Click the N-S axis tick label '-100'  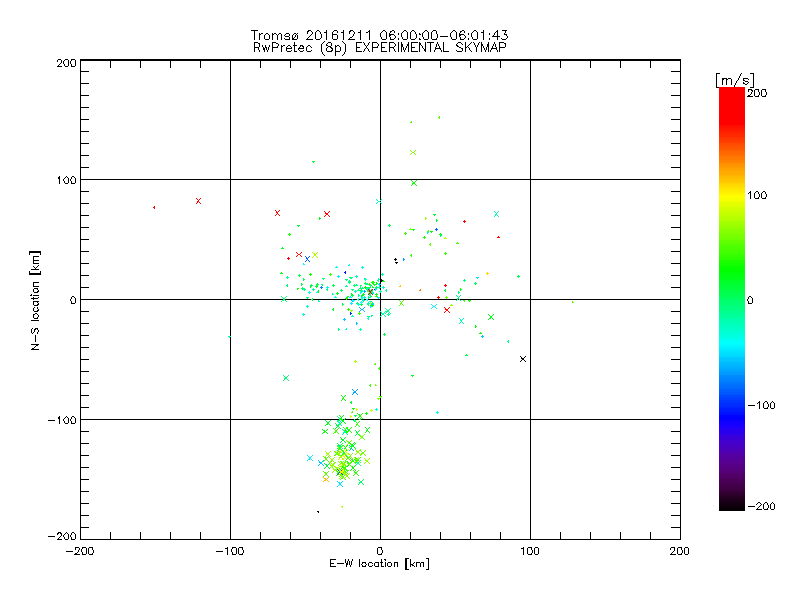click(x=62, y=420)
